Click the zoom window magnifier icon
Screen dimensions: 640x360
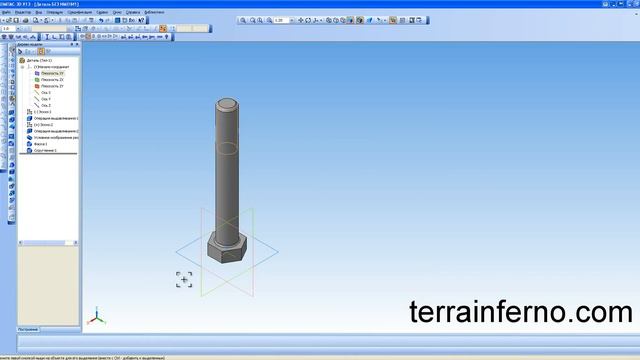point(242,20)
